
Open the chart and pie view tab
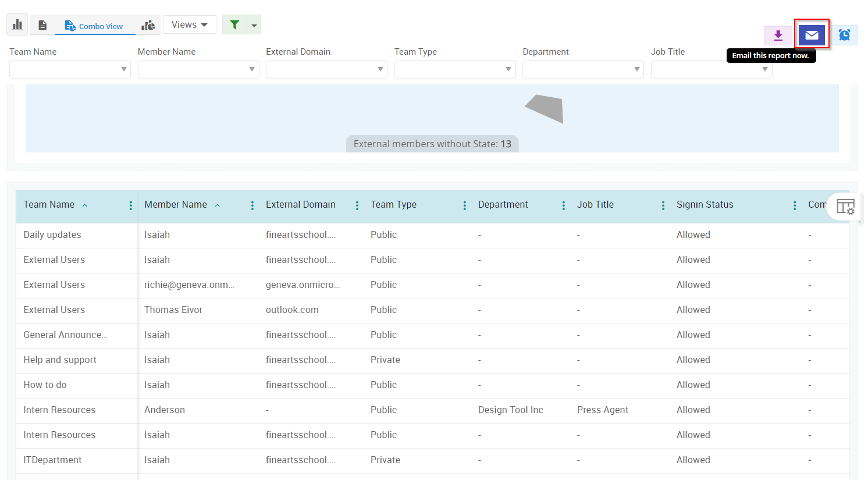148,26
